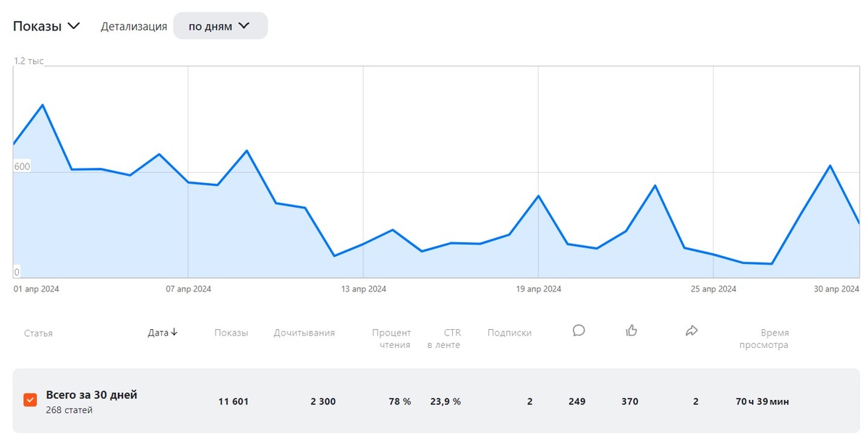Click the shares arrow column icon
The height and width of the screenshot is (447, 868).
tap(692, 331)
